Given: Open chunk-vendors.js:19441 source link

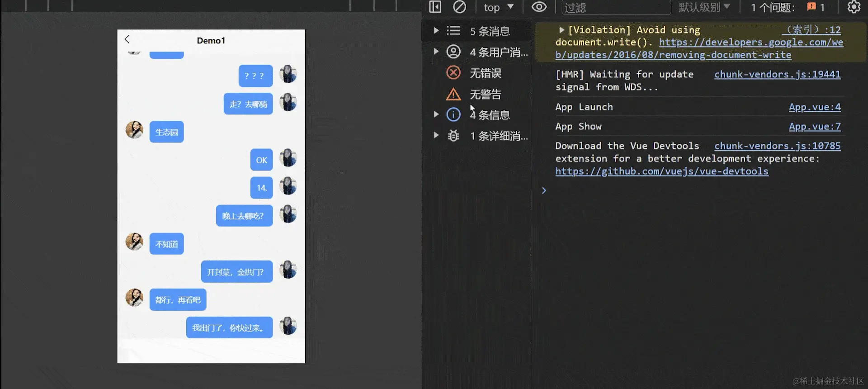Looking at the screenshot, I should [x=778, y=74].
